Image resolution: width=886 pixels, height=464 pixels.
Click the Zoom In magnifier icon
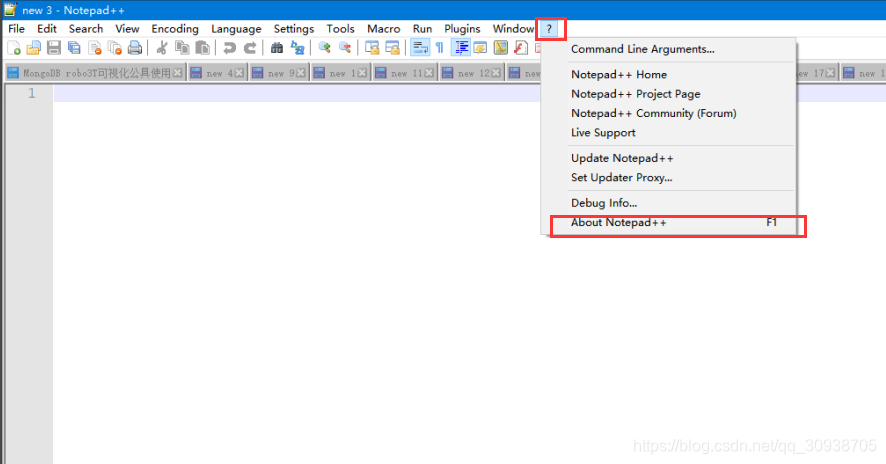click(324, 48)
